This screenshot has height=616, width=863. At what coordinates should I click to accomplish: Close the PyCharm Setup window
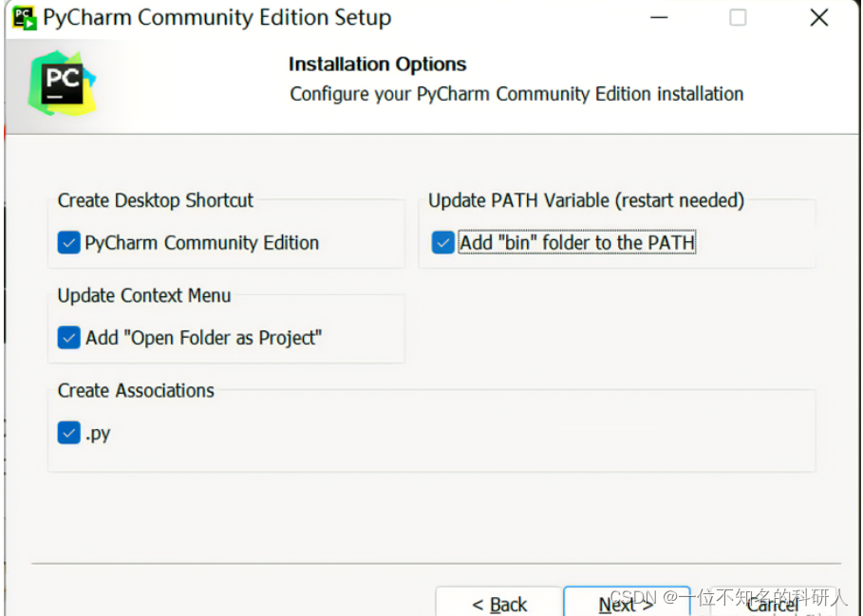tap(819, 18)
